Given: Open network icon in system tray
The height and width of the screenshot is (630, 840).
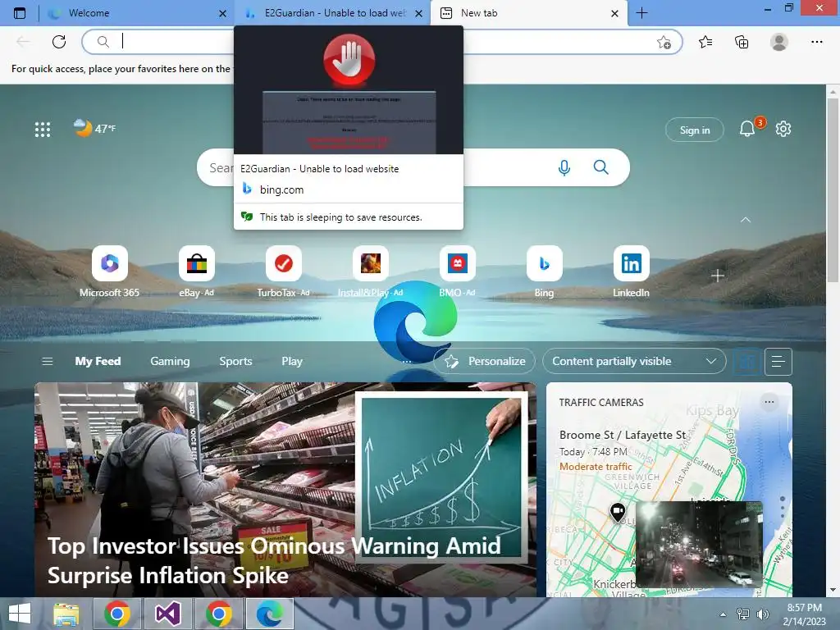Looking at the screenshot, I should click(x=743, y=614).
